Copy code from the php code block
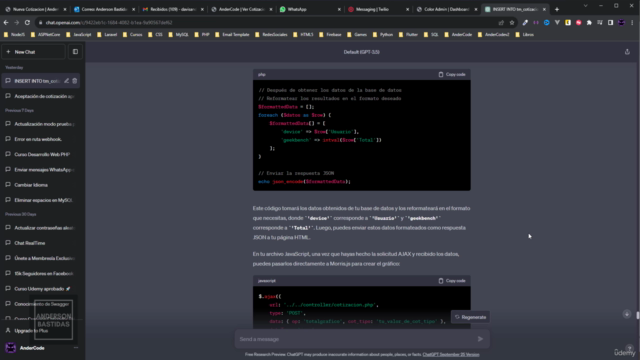The height and width of the screenshot is (360, 640). coord(452,74)
